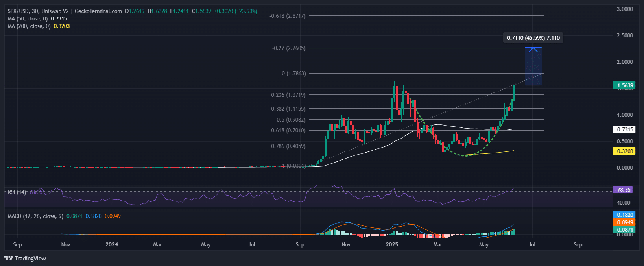Click the 2024 label on time axis
The width and height of the screenshot is (644, 266).
tap(112, 244)
